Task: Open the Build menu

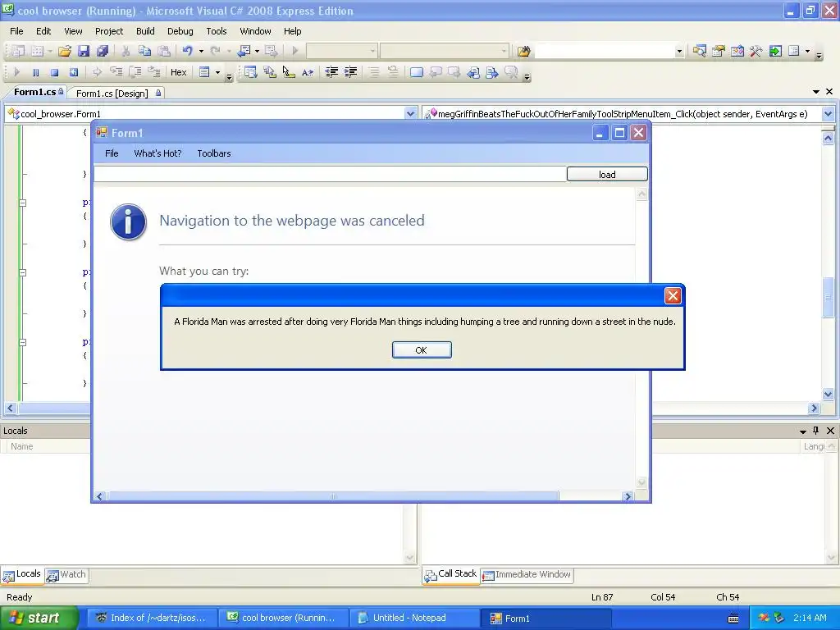Action: (145, 31)
